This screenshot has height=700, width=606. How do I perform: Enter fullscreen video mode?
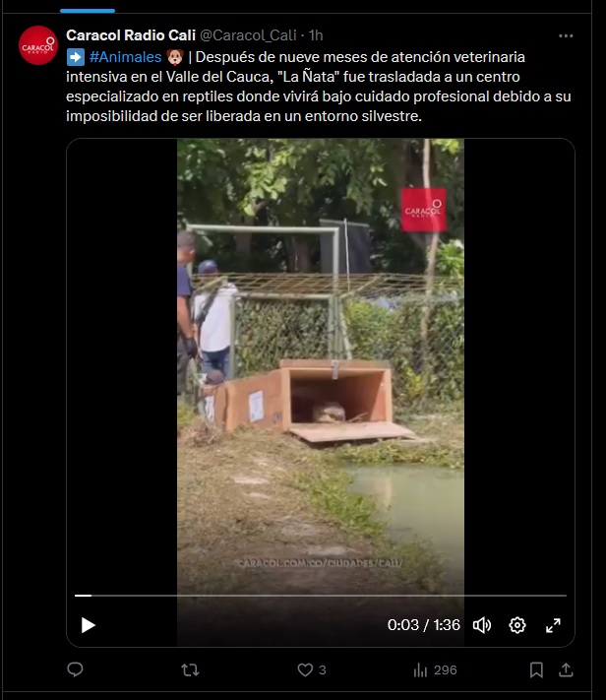(x=553, y=625)
